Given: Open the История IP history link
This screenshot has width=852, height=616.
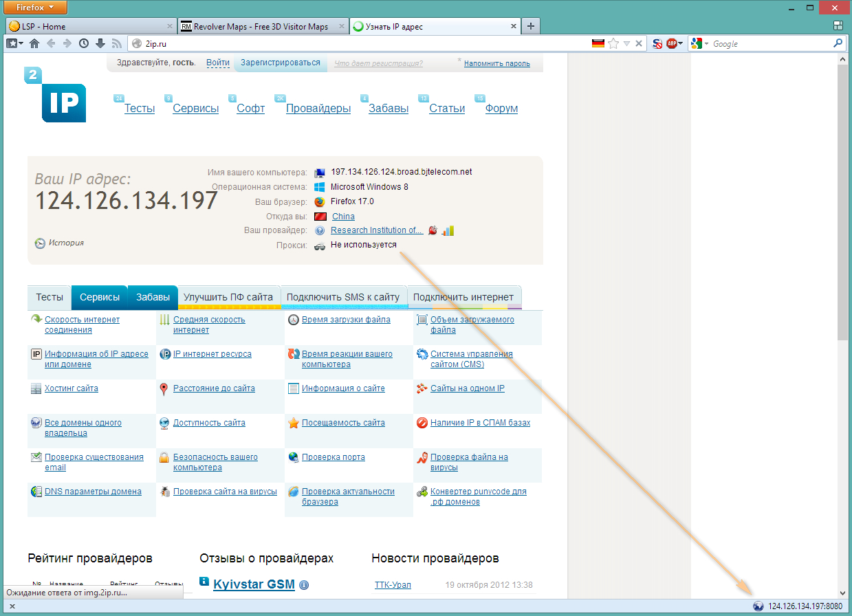Looking at the screenshot, I should (x=66, y=243).
